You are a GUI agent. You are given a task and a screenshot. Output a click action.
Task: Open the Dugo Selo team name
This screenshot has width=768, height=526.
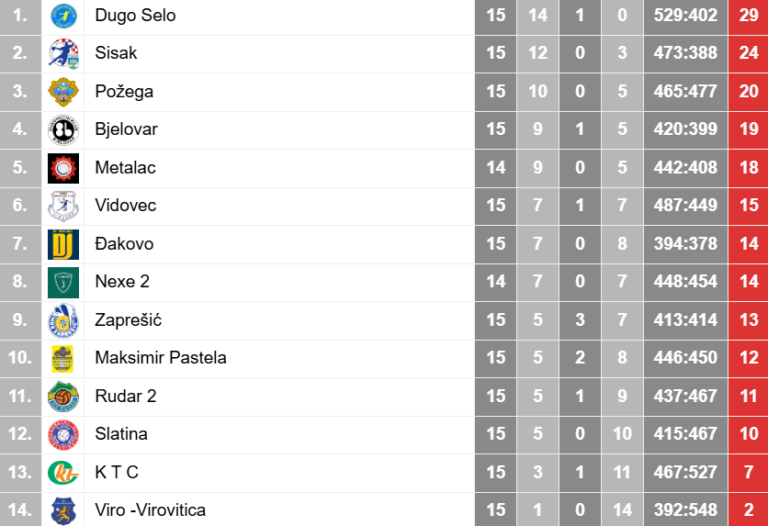pyautogui.click(x=135, y=15)
